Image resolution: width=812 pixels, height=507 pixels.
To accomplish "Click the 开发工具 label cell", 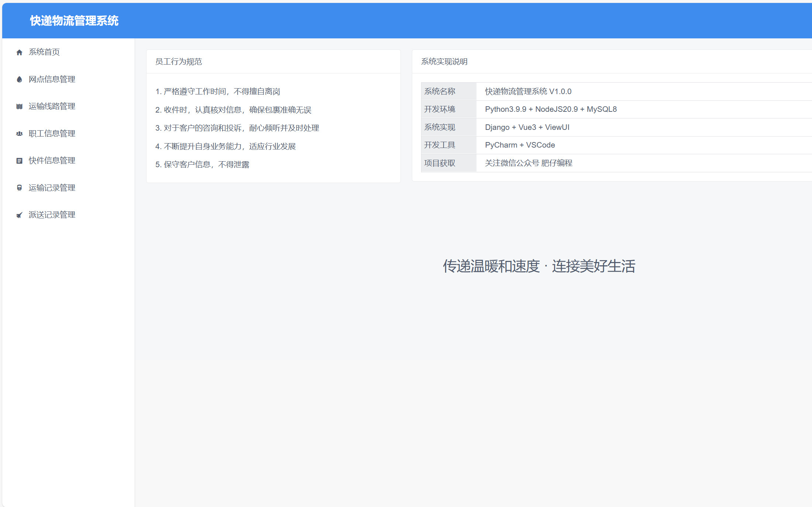I will (x=449, y=145).
